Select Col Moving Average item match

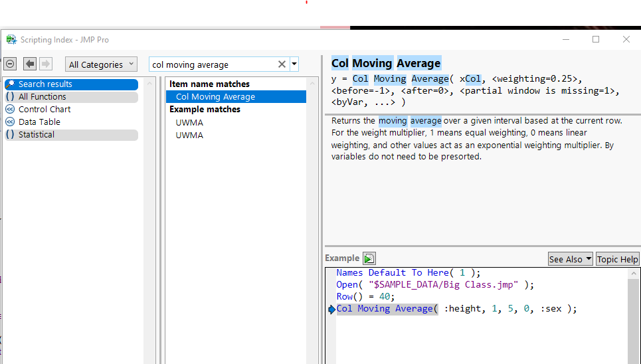(215, 97)
